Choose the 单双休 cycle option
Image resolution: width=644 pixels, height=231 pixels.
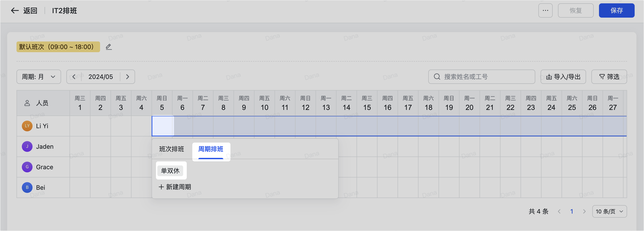[170, 171]
